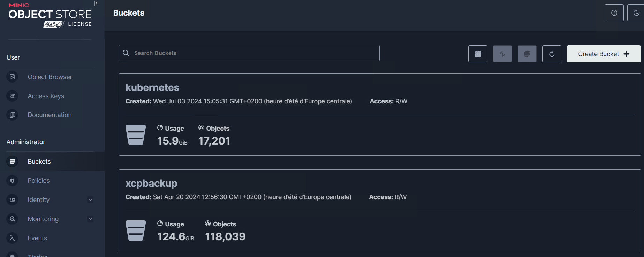The height and width of the screenshot is (257, 644).
Task: Collapse the sidebar menu
Action: pos(97,3)
